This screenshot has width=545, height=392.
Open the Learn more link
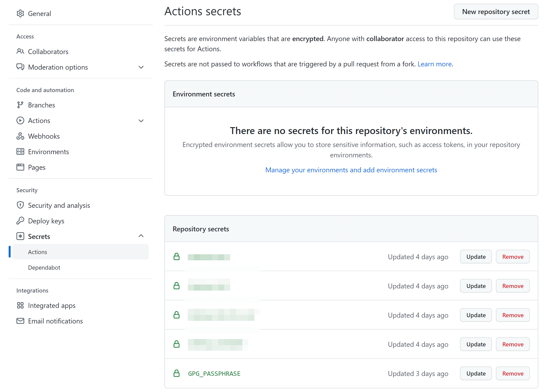click(x=434, y=64)
